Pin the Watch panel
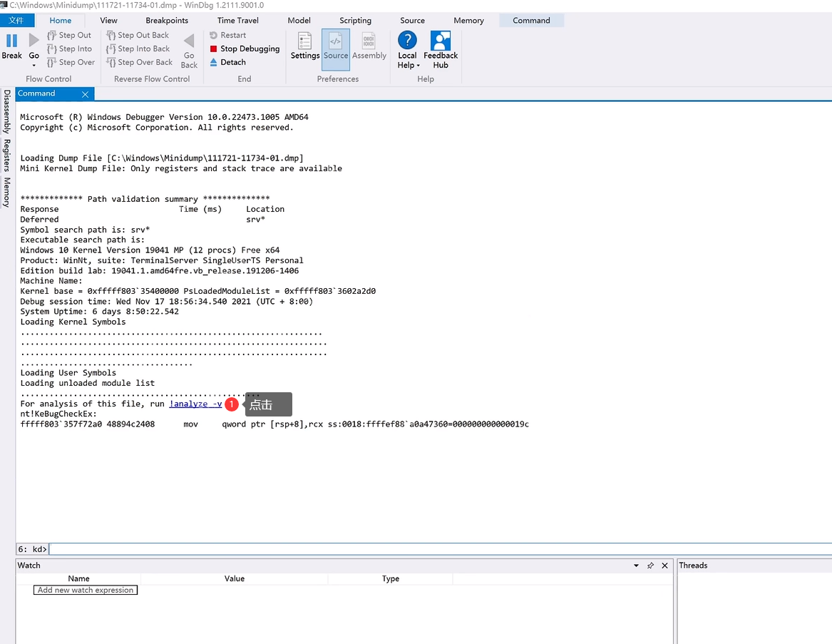 click(650, 566)
